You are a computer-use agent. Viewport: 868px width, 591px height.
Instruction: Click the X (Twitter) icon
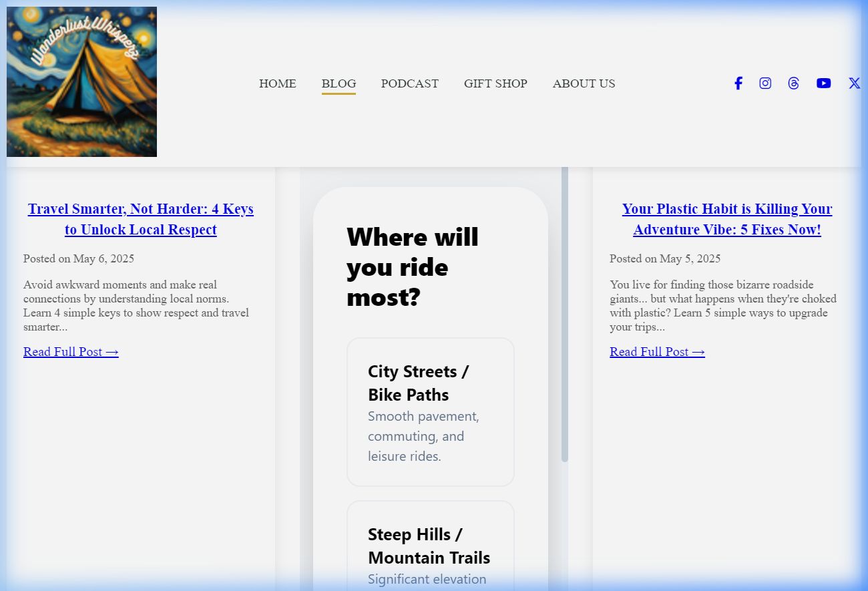pyautogui.click(x=854, y=83)
